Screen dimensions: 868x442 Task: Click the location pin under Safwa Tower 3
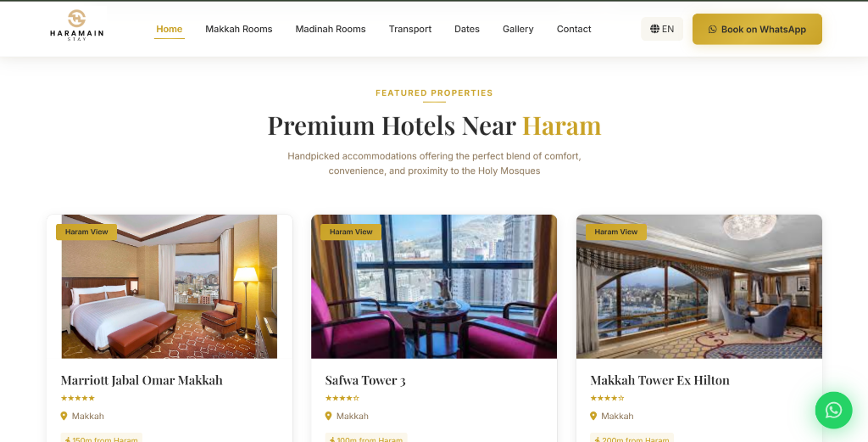coord(328,416)
